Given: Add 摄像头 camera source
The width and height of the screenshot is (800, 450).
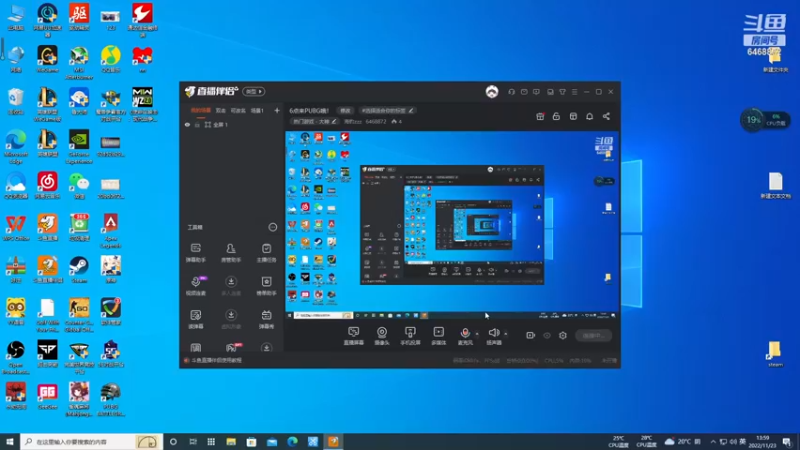Looking at the screenshot, I should 382,336.
